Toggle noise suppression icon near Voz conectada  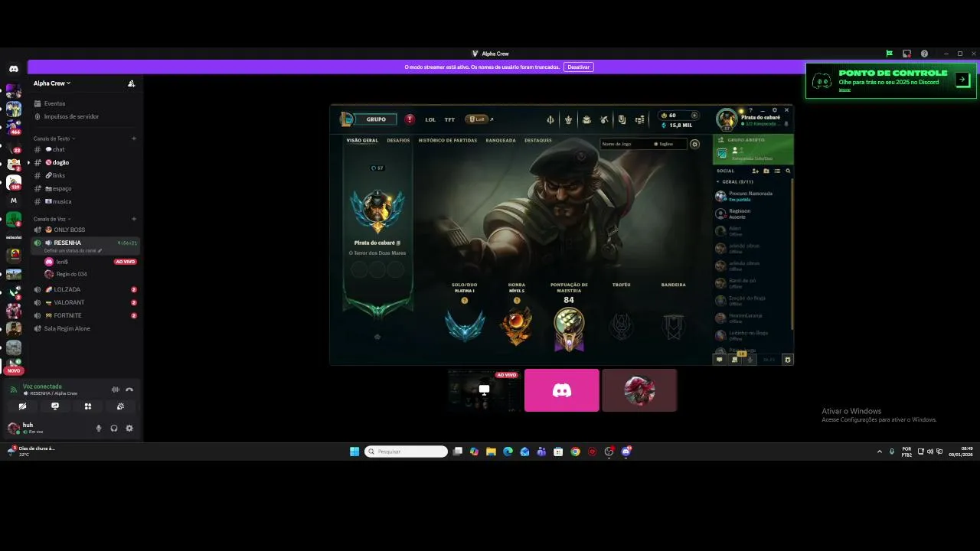(116, 390)
